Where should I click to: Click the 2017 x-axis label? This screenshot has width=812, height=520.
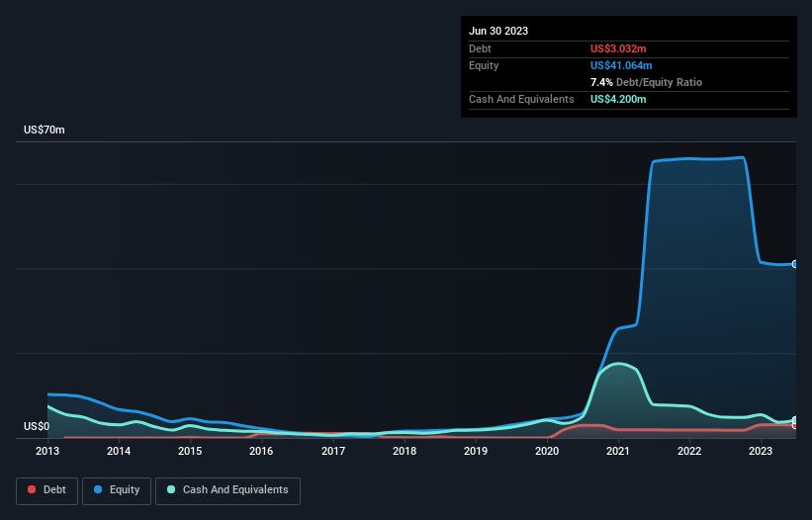tap(333, 451)
